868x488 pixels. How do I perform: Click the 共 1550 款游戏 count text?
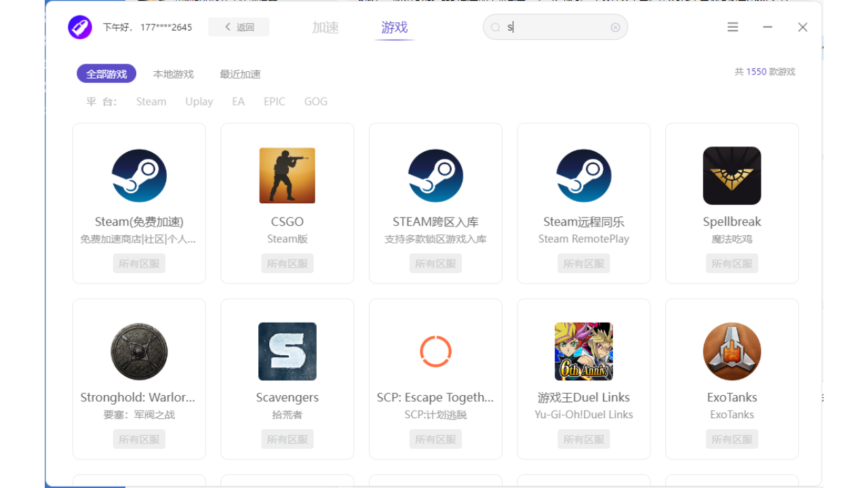[765, 72]
